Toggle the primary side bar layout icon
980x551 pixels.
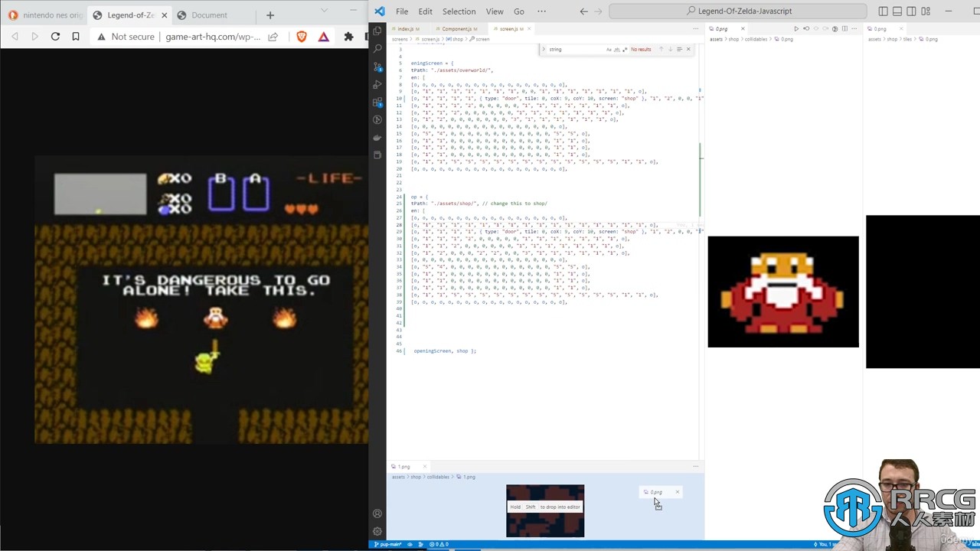coord(884,11)
